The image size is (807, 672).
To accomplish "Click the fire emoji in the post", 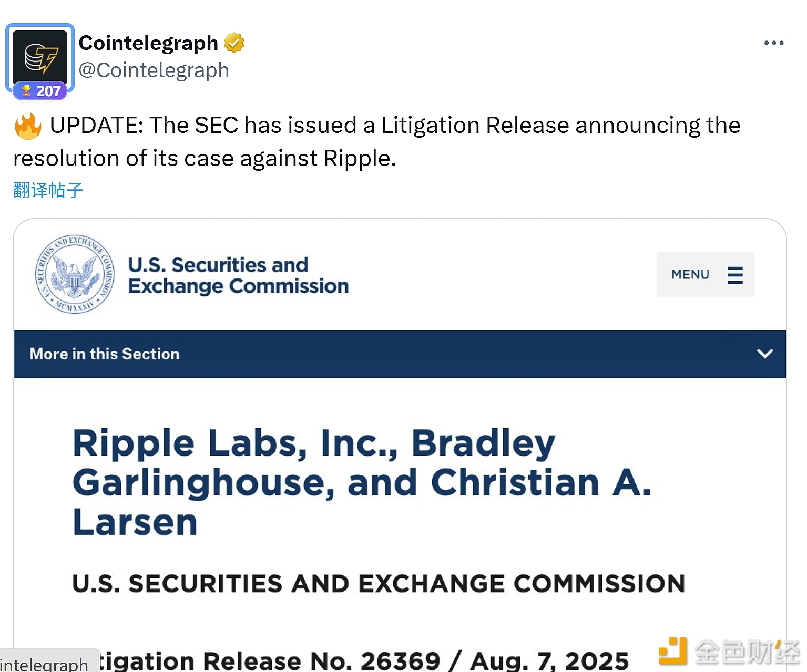I will pyautogui.click(x=28, y=126).
